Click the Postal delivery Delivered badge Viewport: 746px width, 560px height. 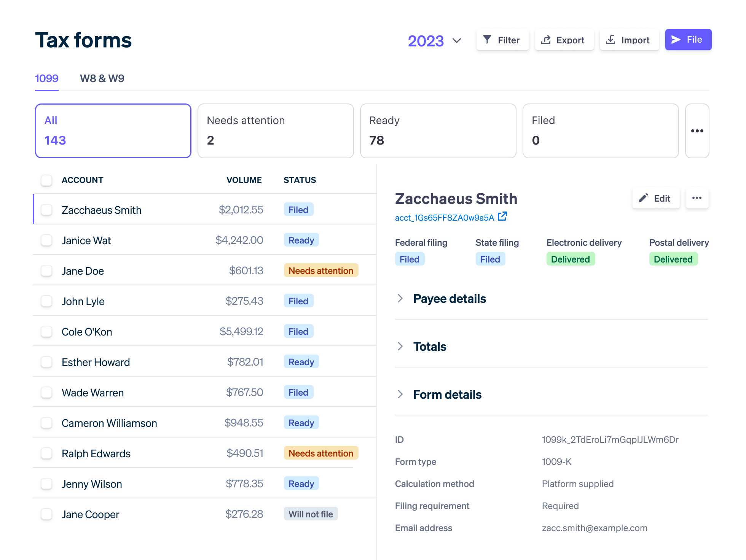pyautogui.click(x=673, y=259)
